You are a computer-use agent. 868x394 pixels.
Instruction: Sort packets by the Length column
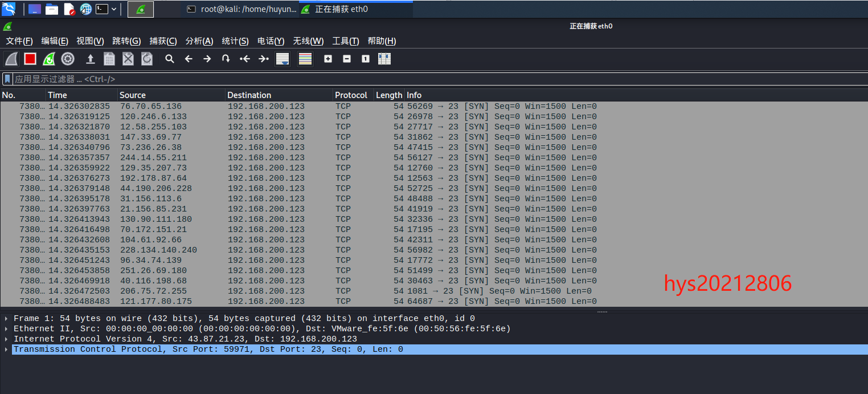tap(390, 95)
